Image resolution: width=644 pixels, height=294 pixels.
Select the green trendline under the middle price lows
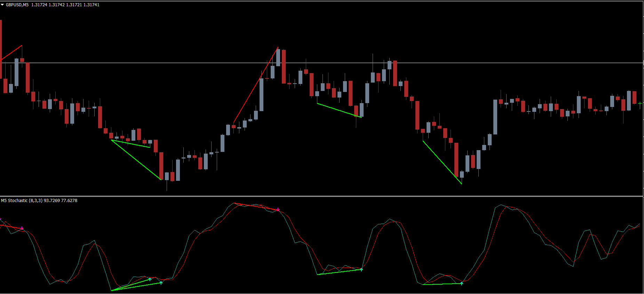[x=339, y=110]
